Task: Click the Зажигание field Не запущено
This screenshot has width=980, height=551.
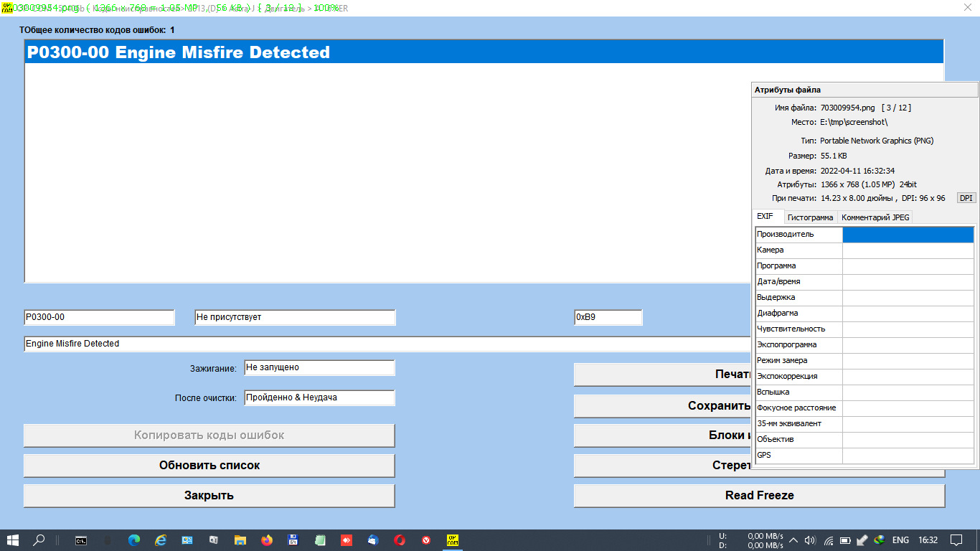Action: (319, 367)
